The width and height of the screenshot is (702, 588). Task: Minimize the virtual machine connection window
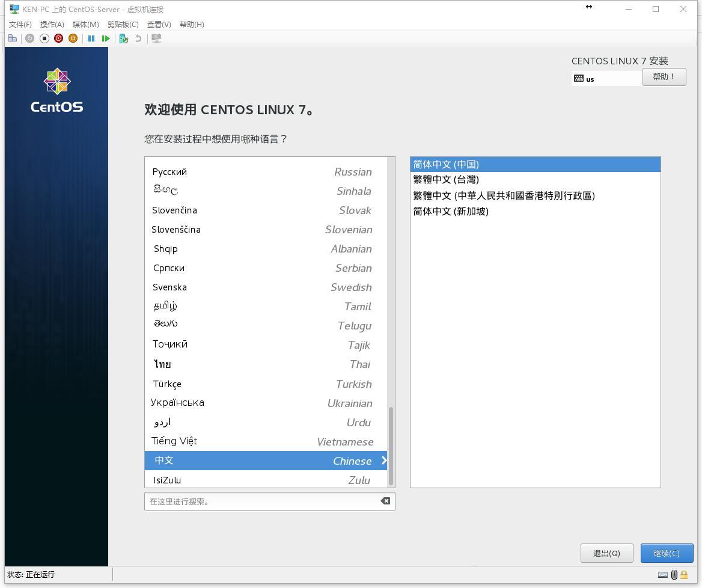629,9
